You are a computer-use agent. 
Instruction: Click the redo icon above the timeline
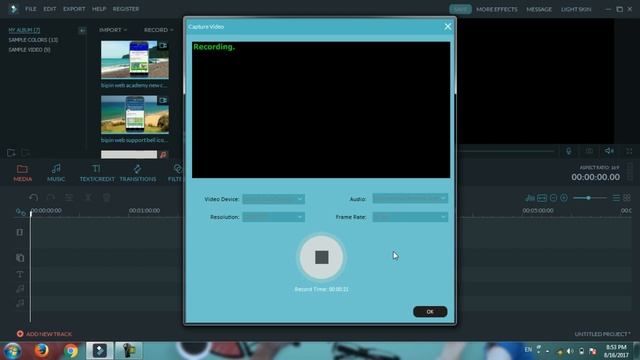click(51, 198)
